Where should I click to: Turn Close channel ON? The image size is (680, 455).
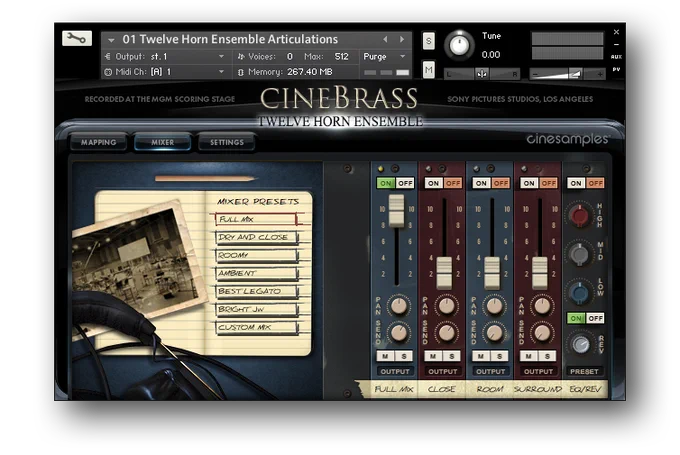[x=433, y=183]
